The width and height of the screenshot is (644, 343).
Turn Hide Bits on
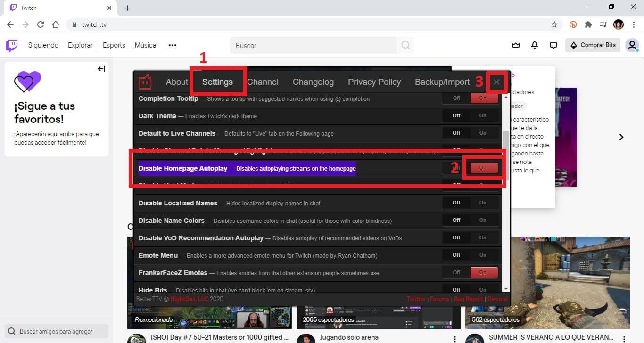tap(483, 289)
